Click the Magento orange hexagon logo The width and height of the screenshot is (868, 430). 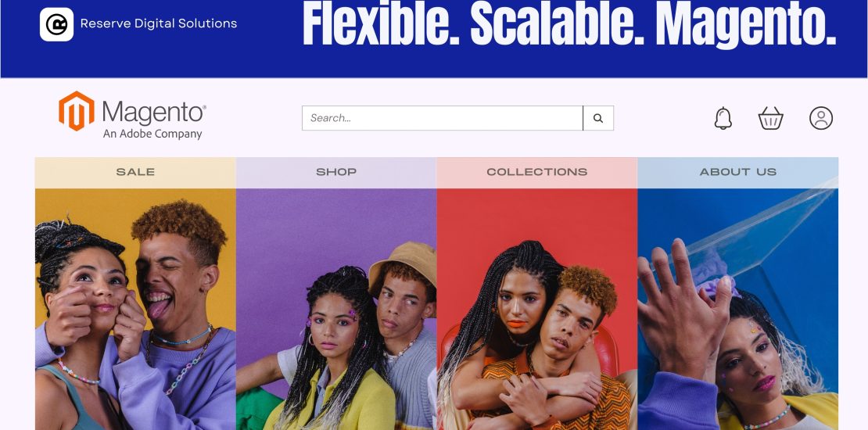(x=77, y=111)
